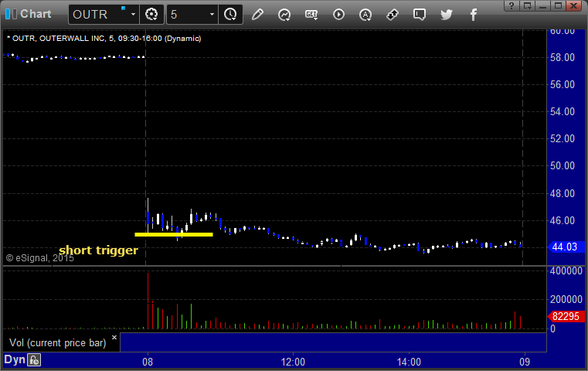
Task: Click the pop-out window button
Action: click(x=528, y=5)
